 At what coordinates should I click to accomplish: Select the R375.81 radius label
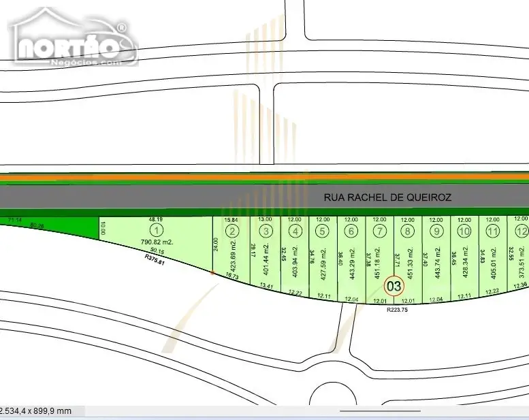pos(155,259)
